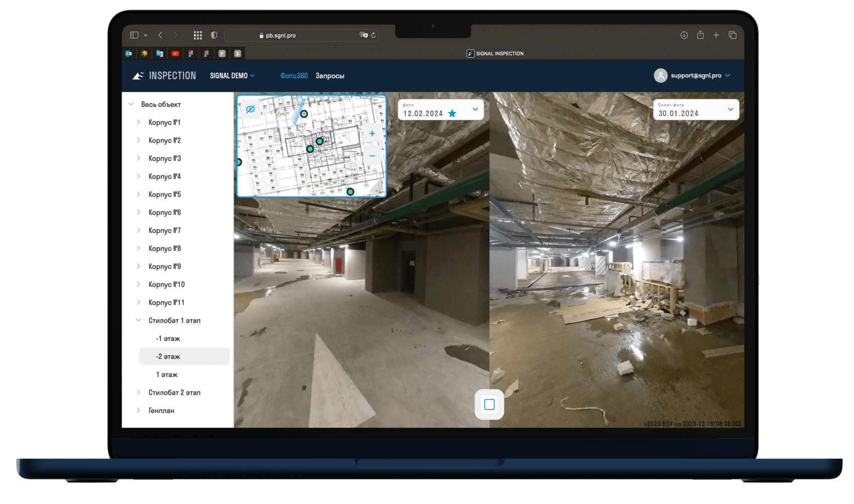Image resolution: width=854 pixels, height=504 pixels.
Task: Open the browser downloads icon
Action: pyautogui.click(x=684, y=35)
